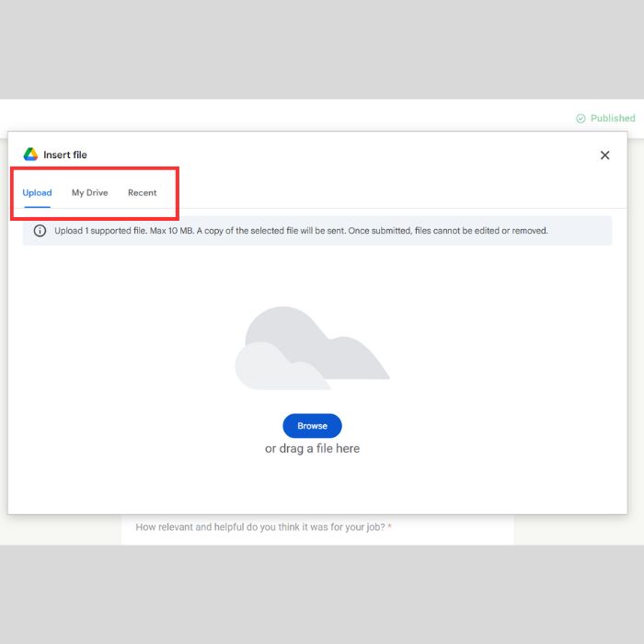Viewport: 644px width, 644px height.
Task: Switch to the Upload tab
Action: tap(37, 192)
